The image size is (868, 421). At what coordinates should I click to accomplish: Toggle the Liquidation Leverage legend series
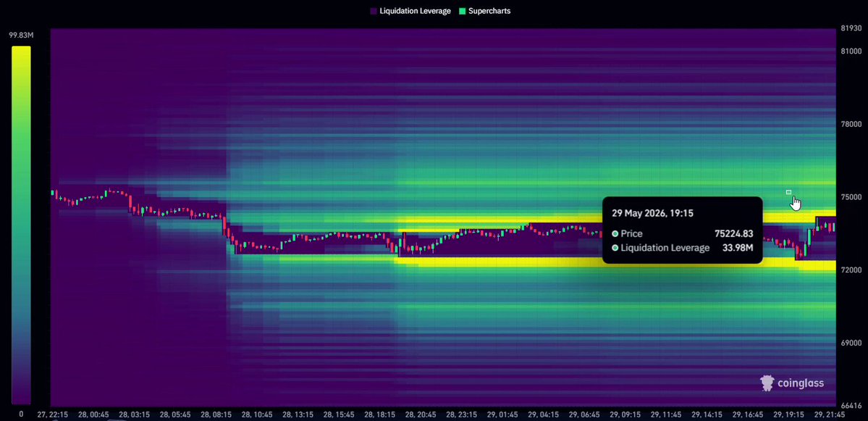click(x=410, y=11)
